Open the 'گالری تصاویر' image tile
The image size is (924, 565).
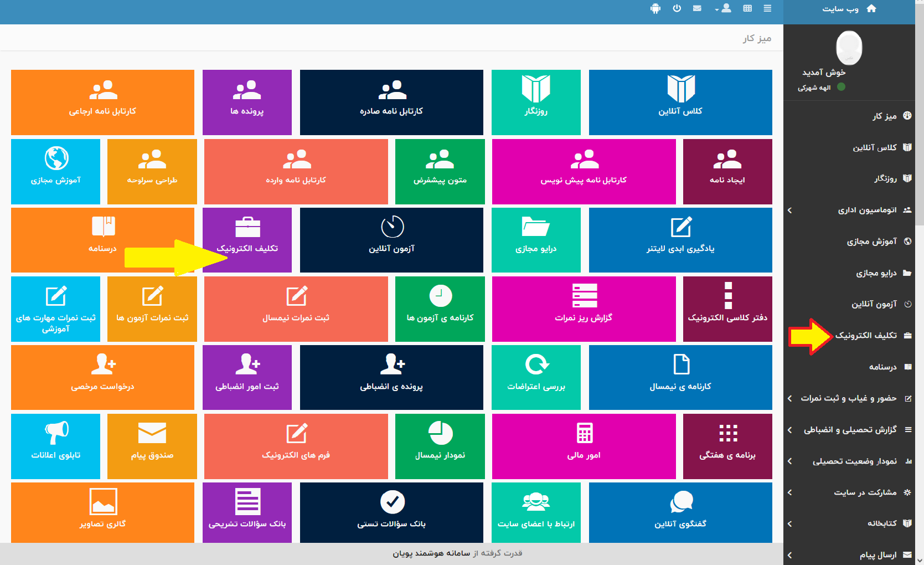coord(102,512)
